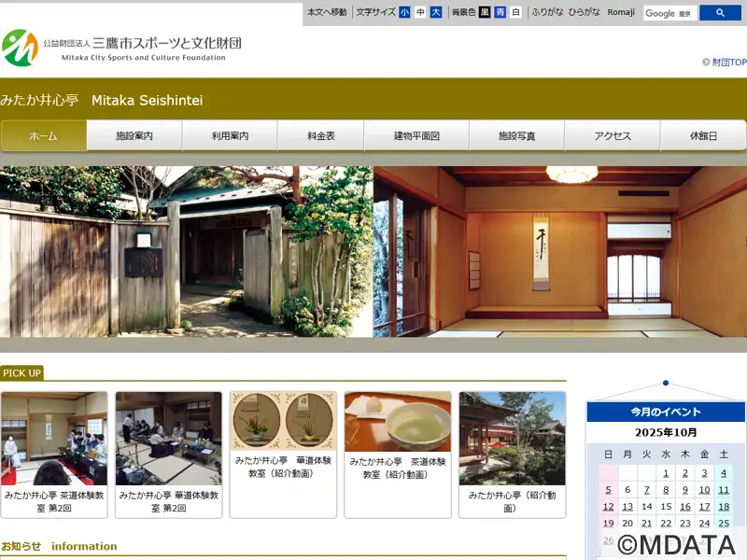This screenshot has height=560, width=747.
Task: Enable ふりがな furigana reading aid
Action: coord(547,12)
